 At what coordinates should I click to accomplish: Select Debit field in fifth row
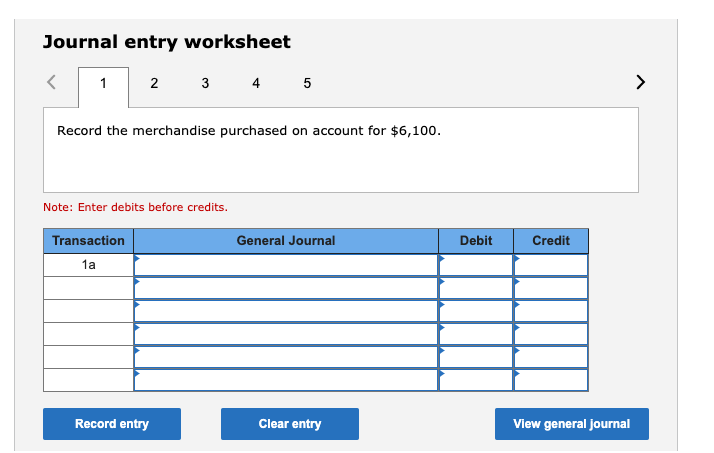[x=476, y=357]
